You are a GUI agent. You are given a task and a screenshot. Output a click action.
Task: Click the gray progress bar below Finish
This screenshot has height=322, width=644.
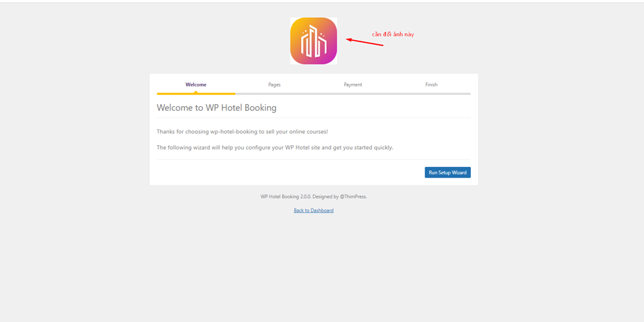(x=431, y=94)
